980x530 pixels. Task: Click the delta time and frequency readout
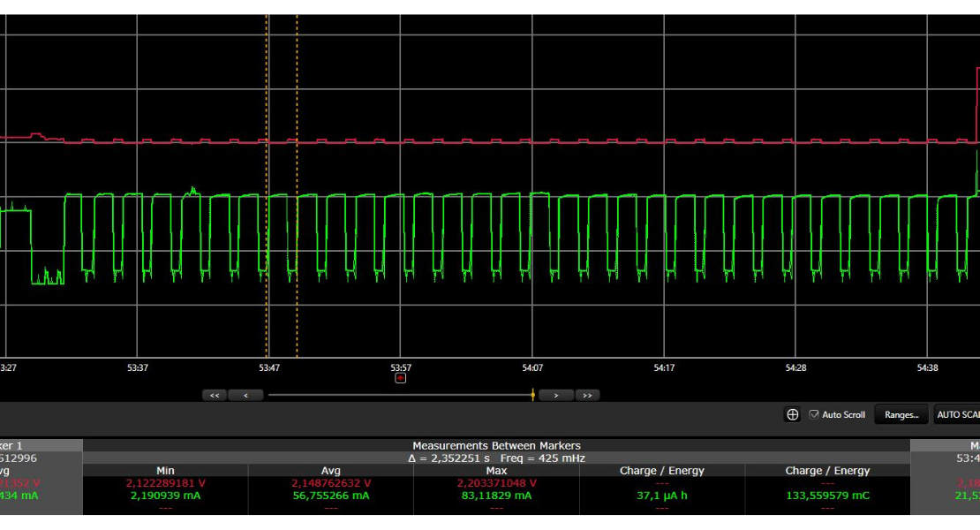coord(496,458)
